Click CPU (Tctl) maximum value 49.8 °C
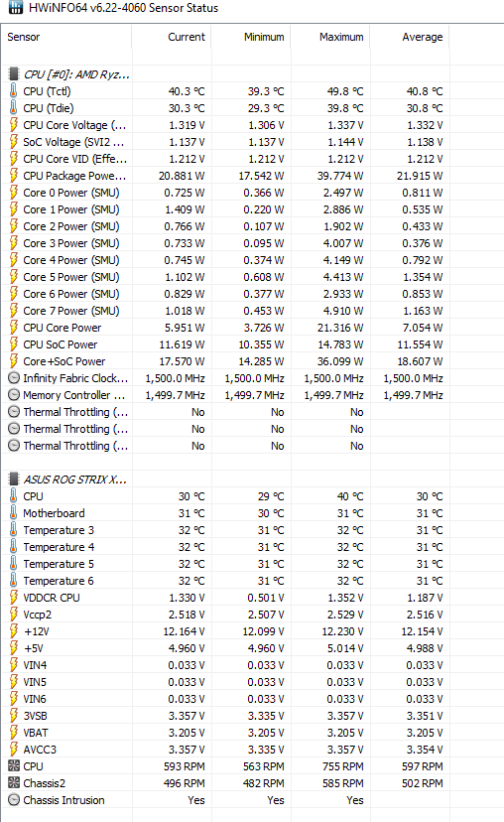The width and height of the screenshot is (504, 822). 344,91
